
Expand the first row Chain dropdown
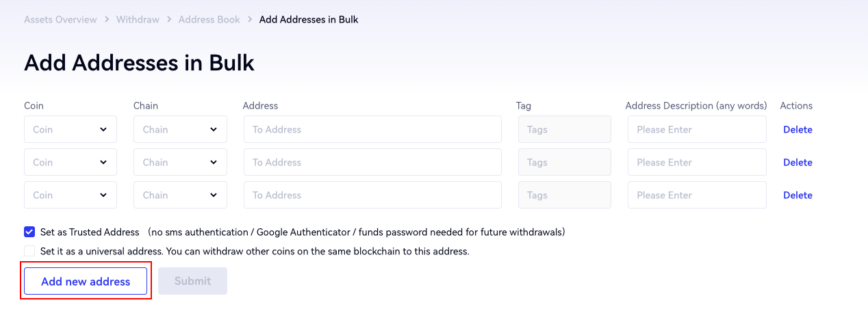coord(180,129)
